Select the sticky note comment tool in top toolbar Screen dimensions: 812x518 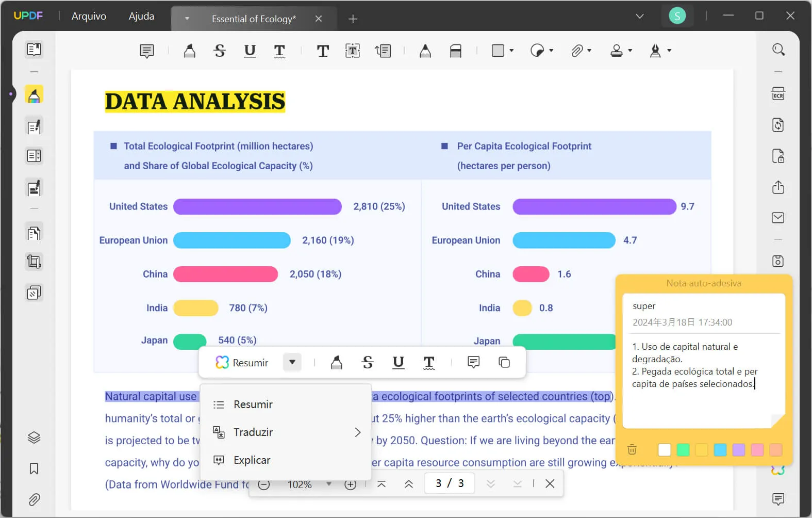click(147, 51)
